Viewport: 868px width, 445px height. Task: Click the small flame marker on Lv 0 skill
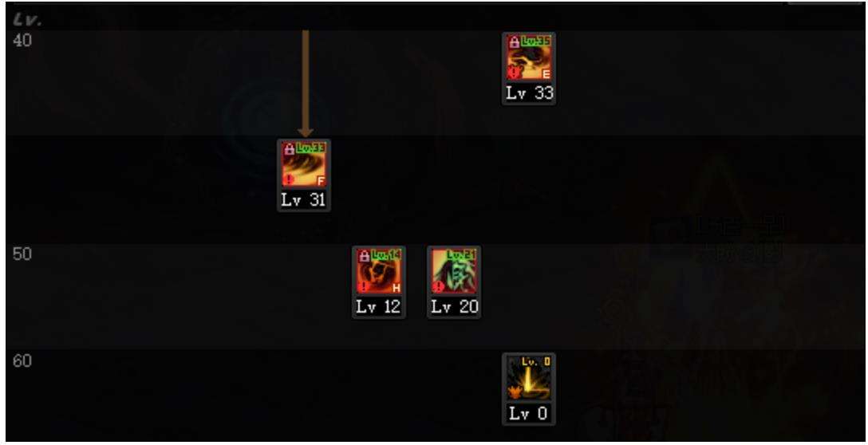coord(515,393)
